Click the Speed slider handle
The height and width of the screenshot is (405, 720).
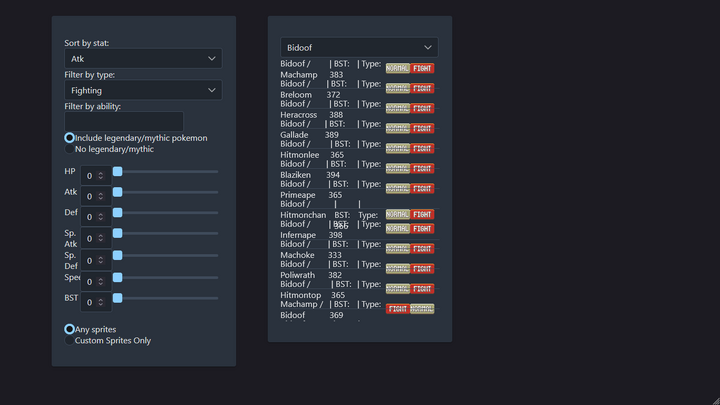pos(118,277)
